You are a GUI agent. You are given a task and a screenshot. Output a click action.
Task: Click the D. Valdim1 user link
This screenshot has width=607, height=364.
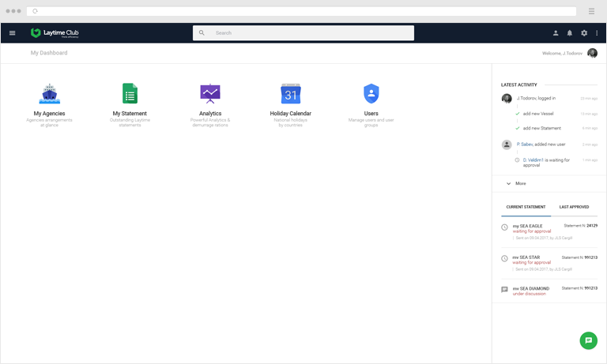coord(536,160)
